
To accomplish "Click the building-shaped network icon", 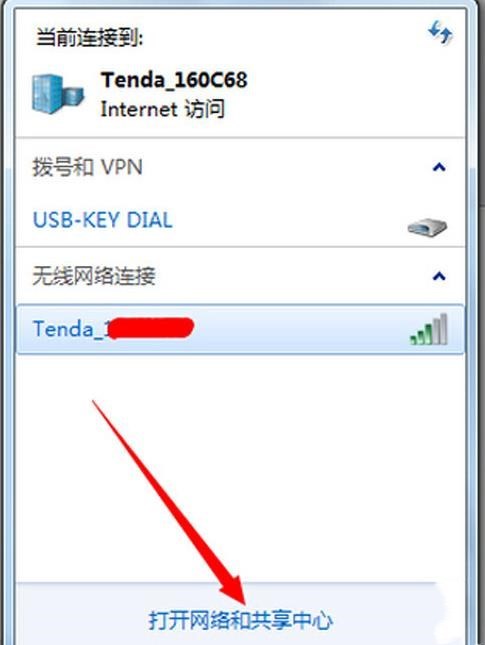I will coord(58,94).
